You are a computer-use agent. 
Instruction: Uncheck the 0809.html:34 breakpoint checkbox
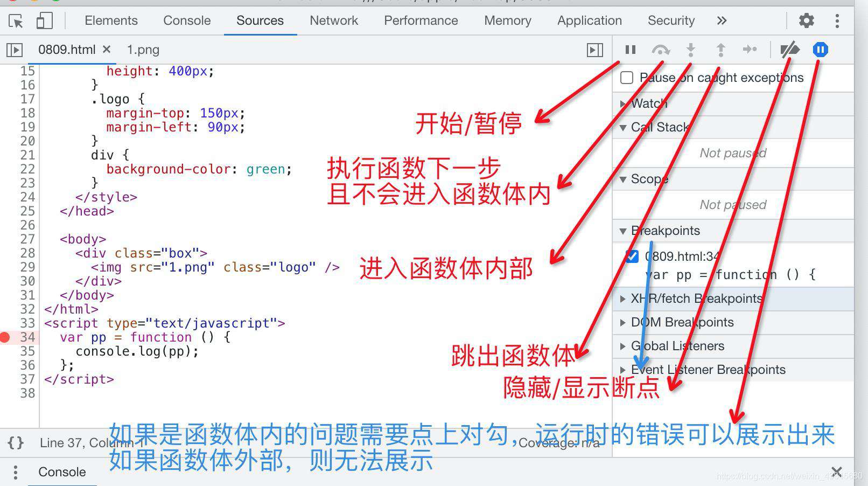tap(633, 256)
